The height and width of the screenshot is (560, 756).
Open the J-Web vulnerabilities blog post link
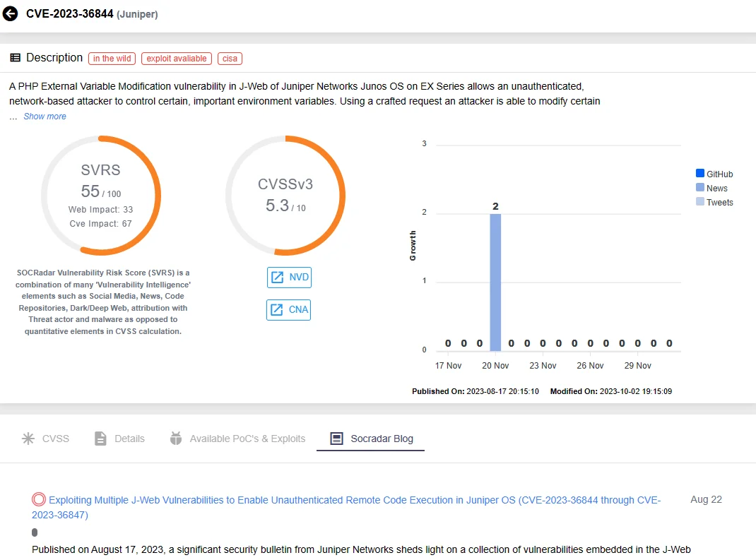346,507
